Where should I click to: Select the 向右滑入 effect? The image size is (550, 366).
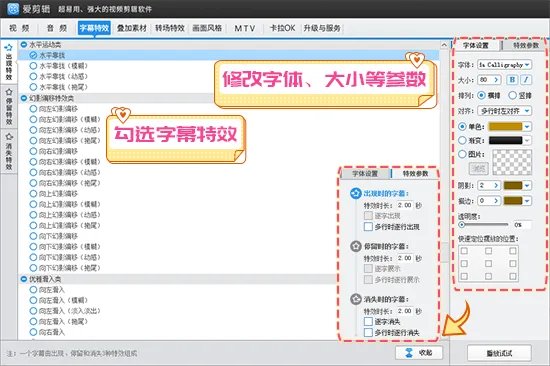(x=33, y=332)
